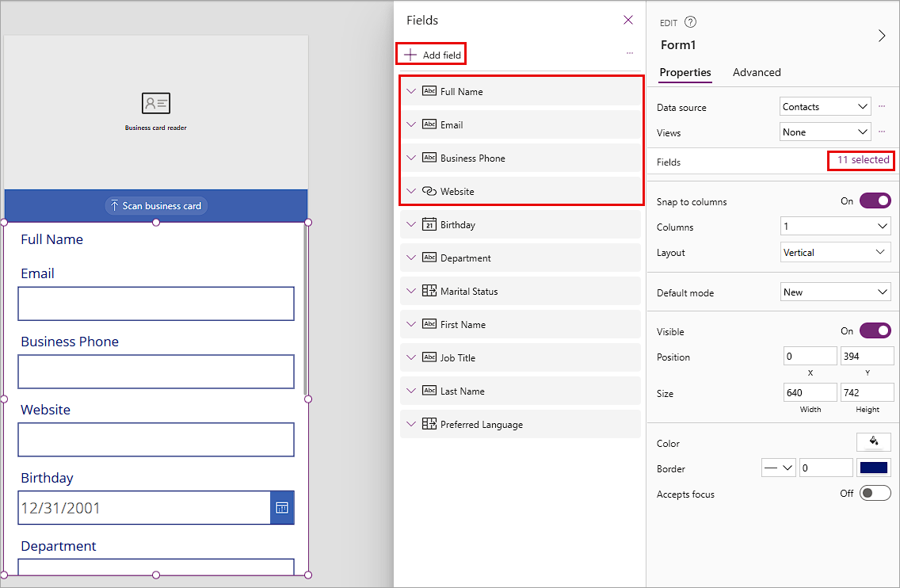Click the Height input showing 742
900x588 pixels.
tap(867, 392)
